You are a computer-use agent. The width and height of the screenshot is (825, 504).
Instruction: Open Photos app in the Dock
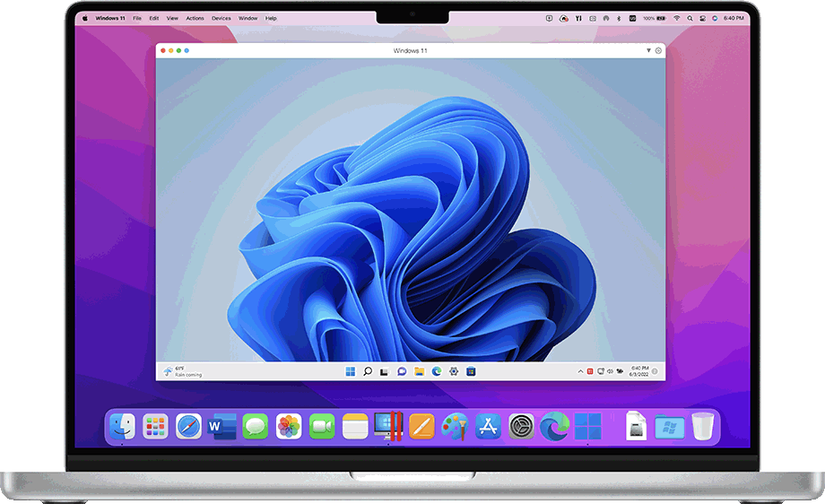click(289, 426)
